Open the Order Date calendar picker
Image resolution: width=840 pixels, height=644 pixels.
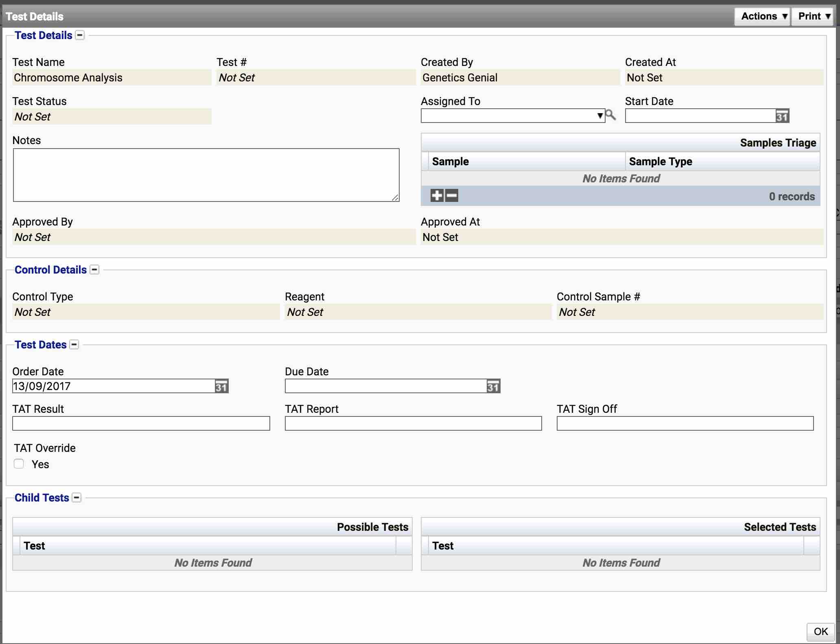click(221, 386)
